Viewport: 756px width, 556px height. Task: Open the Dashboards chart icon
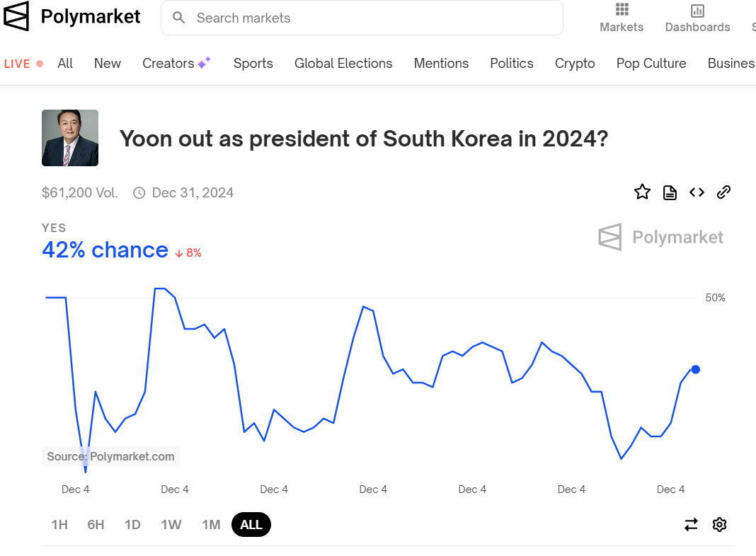[697, 10]
